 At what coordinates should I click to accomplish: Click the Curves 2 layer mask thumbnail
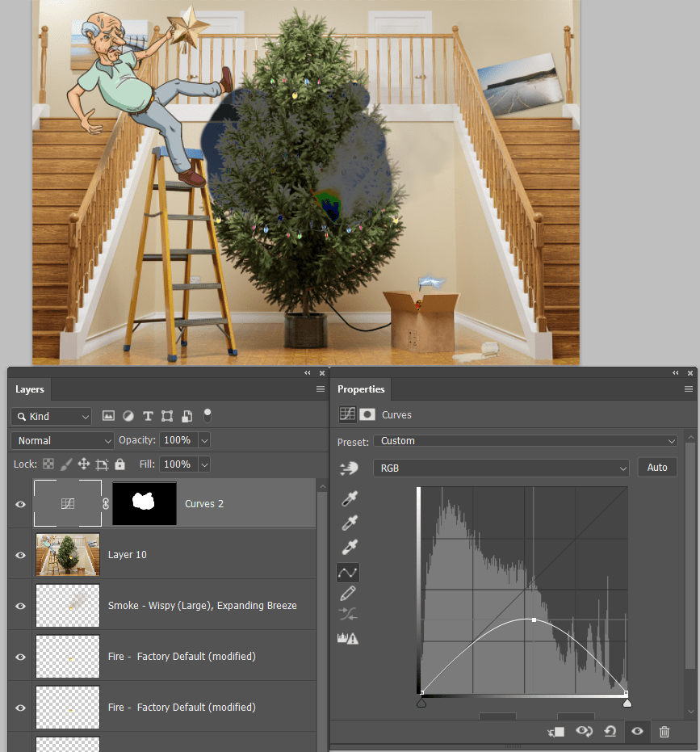pyautogui.click(x=145, y=503)
